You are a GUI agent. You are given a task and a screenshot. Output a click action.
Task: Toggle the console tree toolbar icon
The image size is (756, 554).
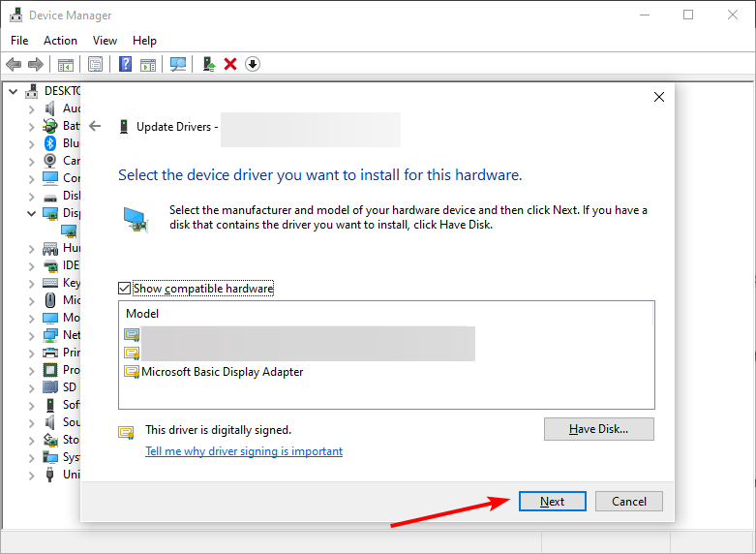pos(66,64)
